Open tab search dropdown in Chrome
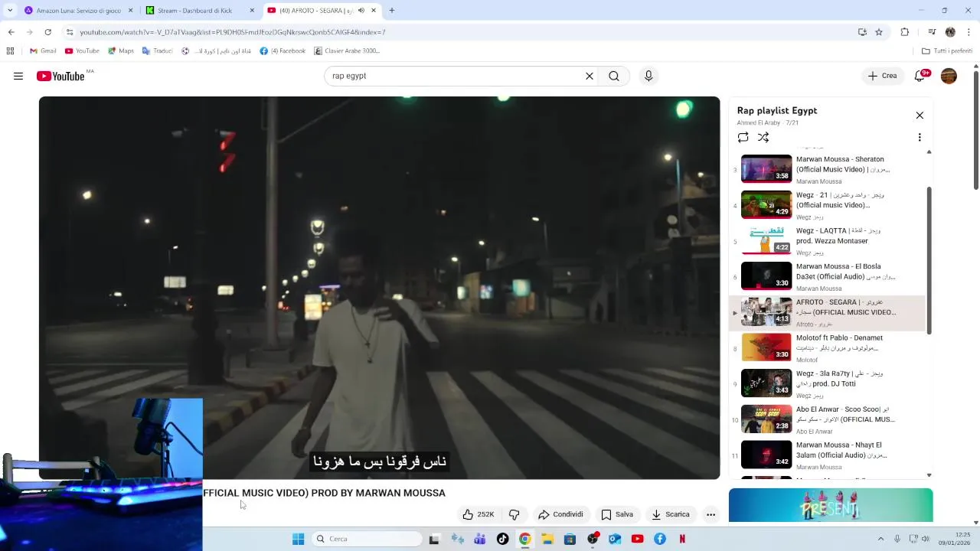 tap(10, 11)
